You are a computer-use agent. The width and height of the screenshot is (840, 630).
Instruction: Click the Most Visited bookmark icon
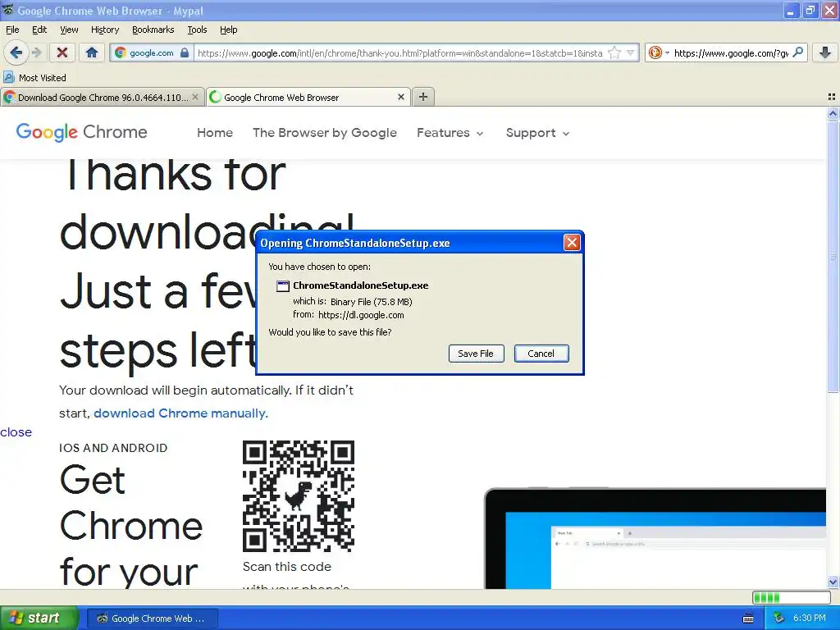(8, 78)
